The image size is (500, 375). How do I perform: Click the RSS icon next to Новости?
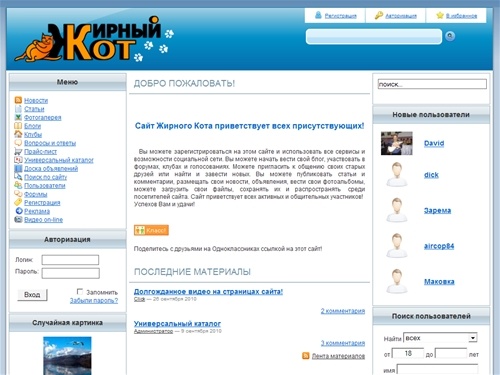[18, 100]
